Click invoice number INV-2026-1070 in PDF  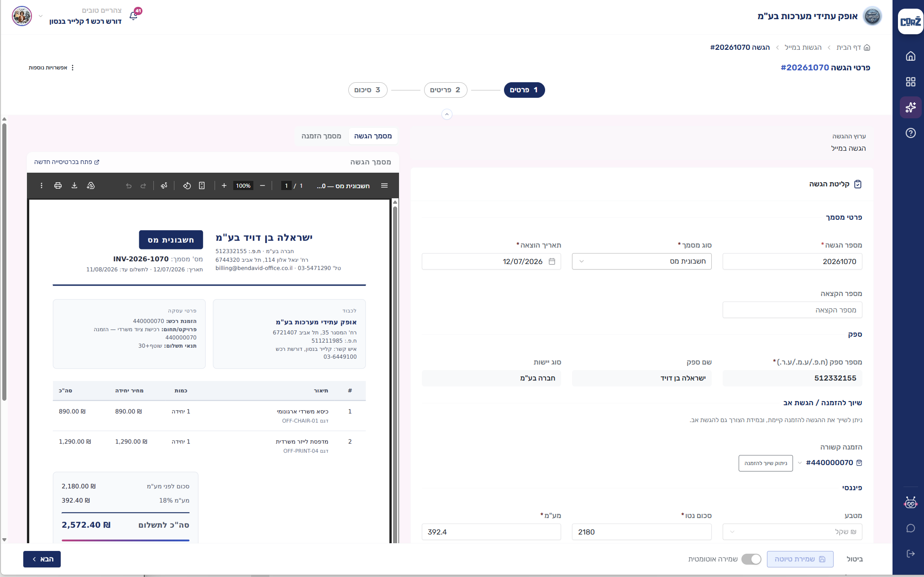pos(141,259)
